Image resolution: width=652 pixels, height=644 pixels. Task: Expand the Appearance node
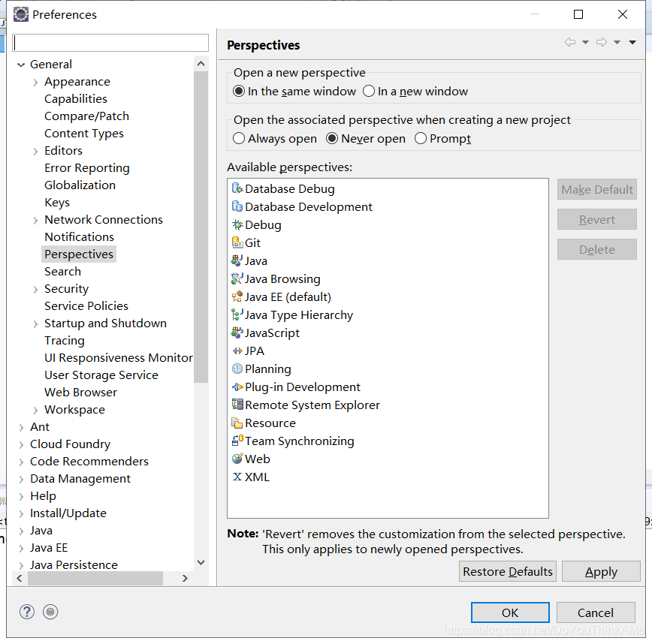36,83
